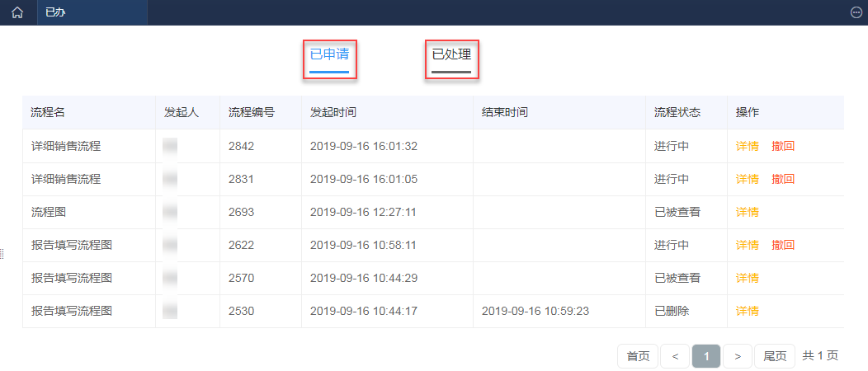Image resolution: width=868 pixels, height=371 pixels.
Task: Open 详情 for process 2831
Action: pos(747,179)
